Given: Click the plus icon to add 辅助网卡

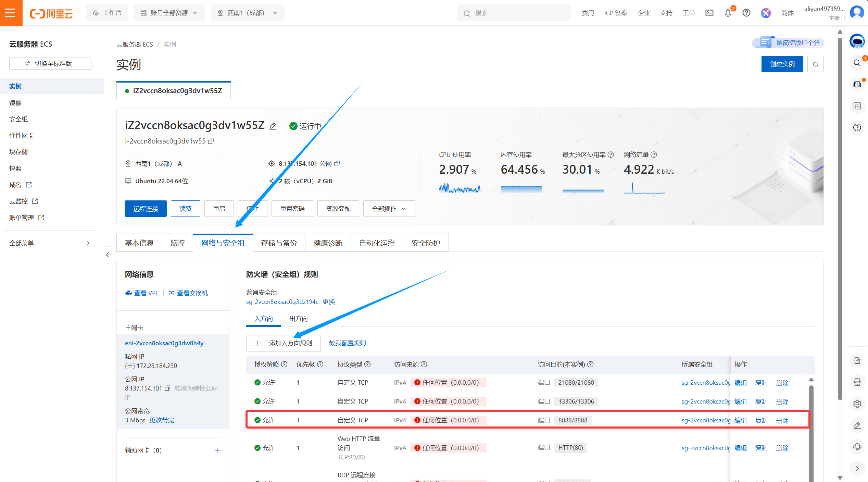Looking at the screenshot, I should click(217, 450).
